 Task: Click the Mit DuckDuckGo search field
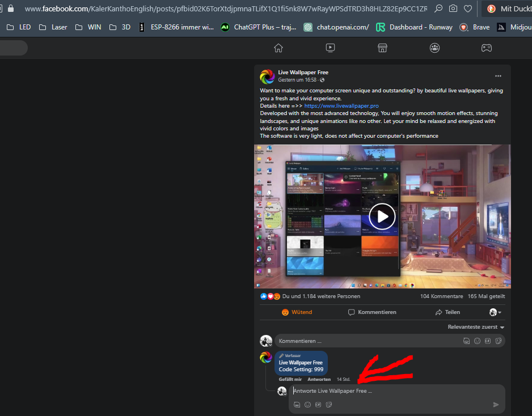coord(508,9)
